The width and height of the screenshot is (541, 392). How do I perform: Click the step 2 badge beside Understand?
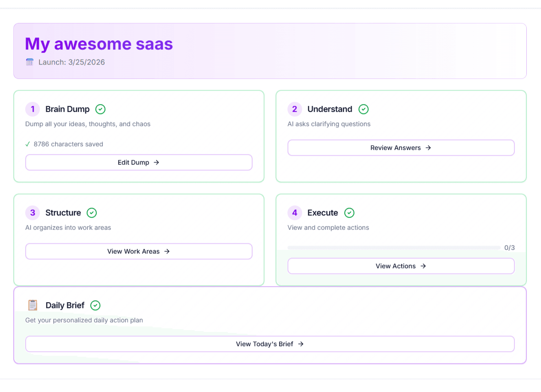(294, 109)
